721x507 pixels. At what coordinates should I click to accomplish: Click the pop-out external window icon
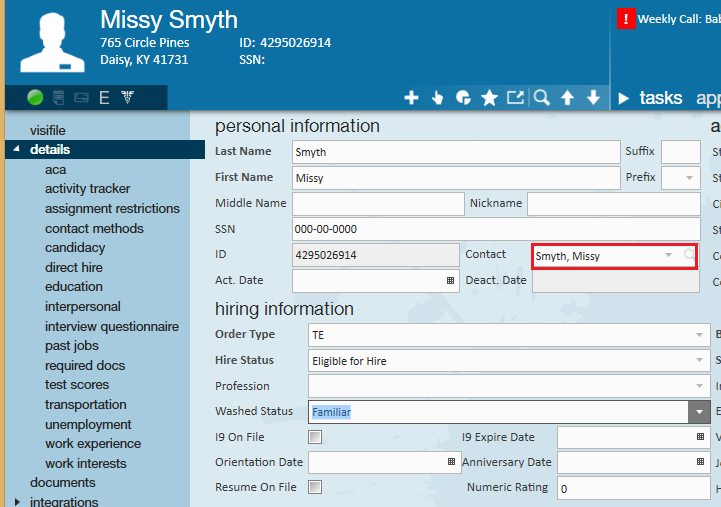[515, 98]
